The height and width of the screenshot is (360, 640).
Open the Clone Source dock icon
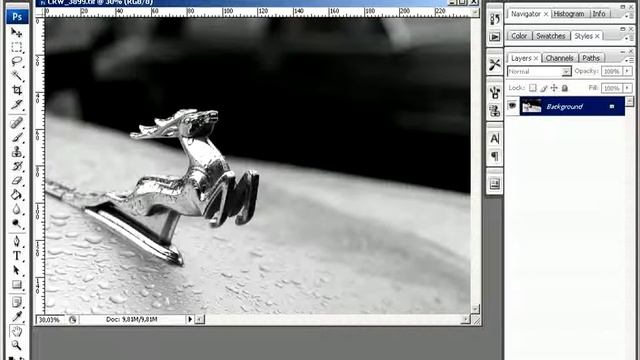(x=495, y=110)
